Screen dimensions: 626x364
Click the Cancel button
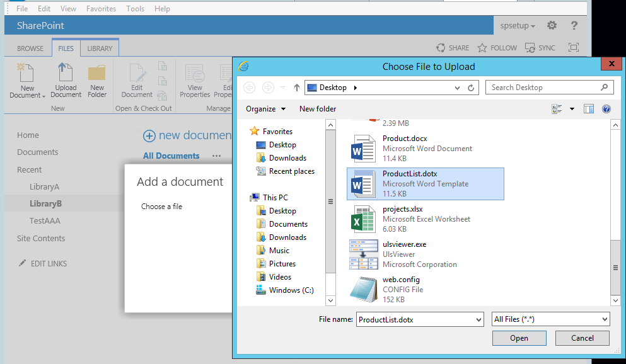click(582, 338)
